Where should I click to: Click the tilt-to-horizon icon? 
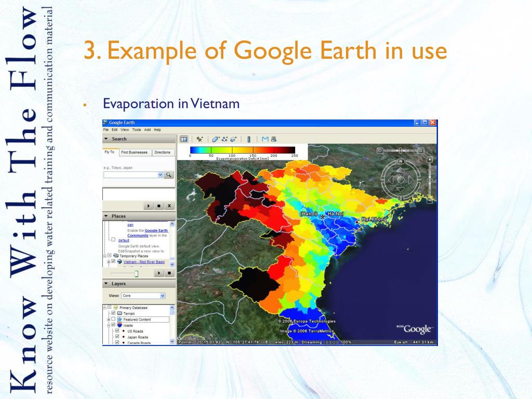tap(421, 150)
